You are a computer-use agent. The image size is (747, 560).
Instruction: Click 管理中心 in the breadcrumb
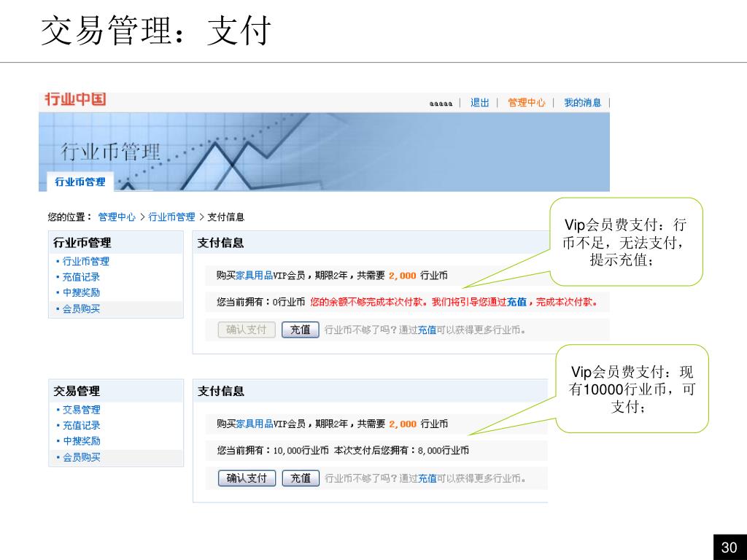point(117,217)
